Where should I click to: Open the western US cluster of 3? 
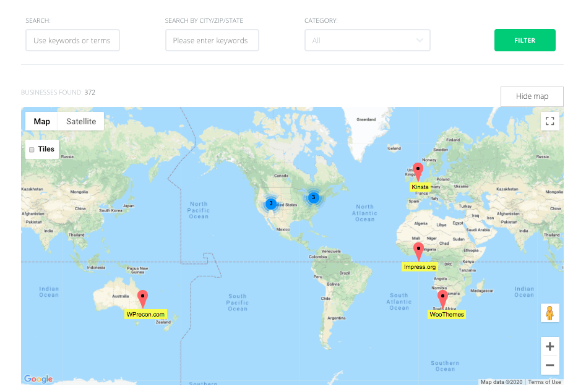271,204
